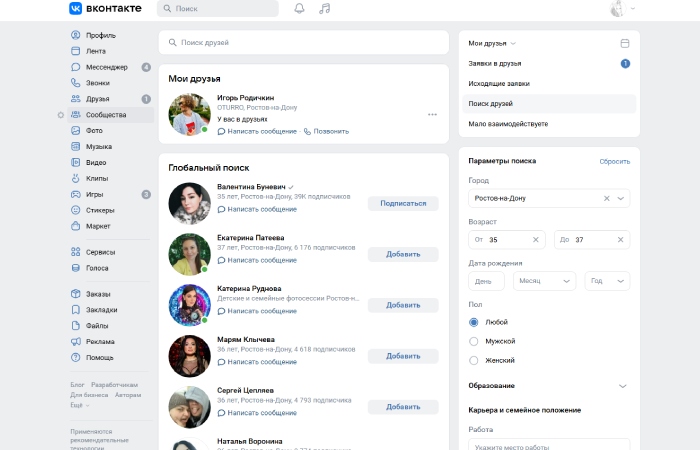Open Музыка in the left sidebar

click(x=99, y=146)
